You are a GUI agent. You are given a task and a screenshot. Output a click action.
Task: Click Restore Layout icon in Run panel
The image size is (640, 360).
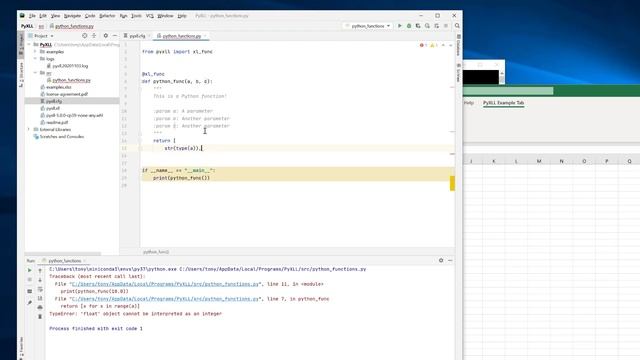(x=29, y=291)
